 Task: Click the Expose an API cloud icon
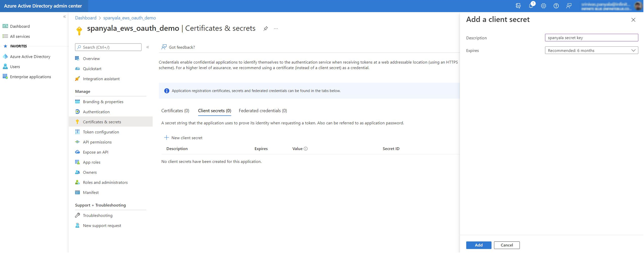[x=77, y=152]
